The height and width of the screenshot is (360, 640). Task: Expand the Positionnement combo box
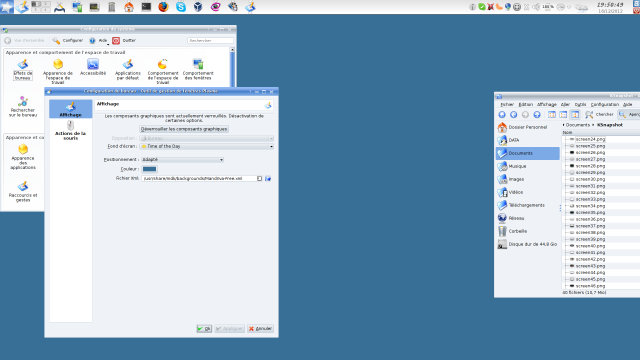(182, 160)
